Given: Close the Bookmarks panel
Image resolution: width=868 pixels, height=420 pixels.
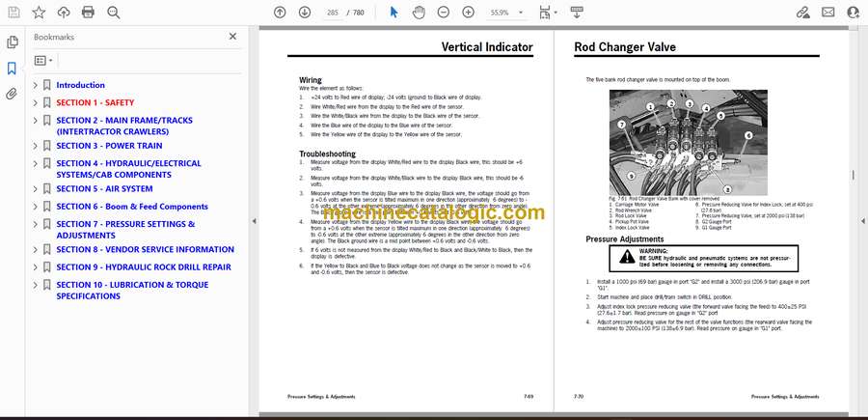Looking at the screenshot, I should [232, 37].
